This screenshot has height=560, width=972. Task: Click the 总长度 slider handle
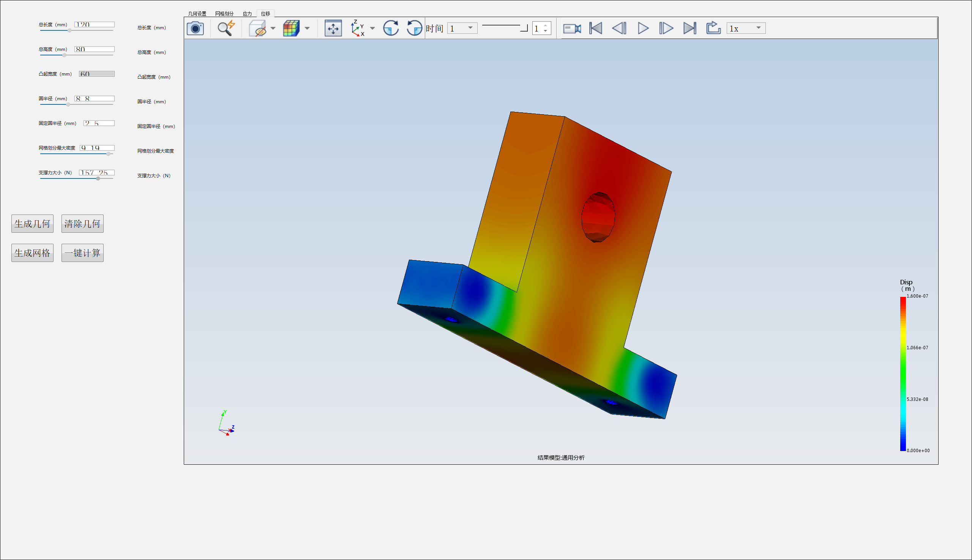tap(69, 30)
